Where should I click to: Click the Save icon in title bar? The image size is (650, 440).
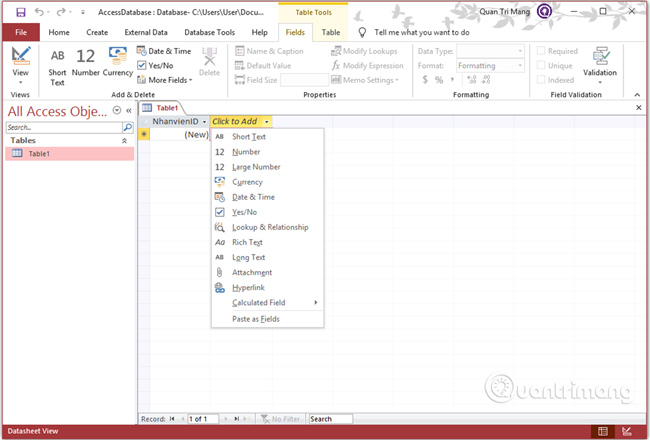pos(20,12)
